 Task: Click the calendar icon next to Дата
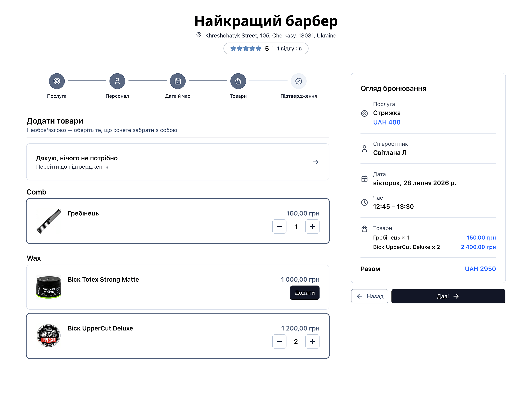click(364, 179)
